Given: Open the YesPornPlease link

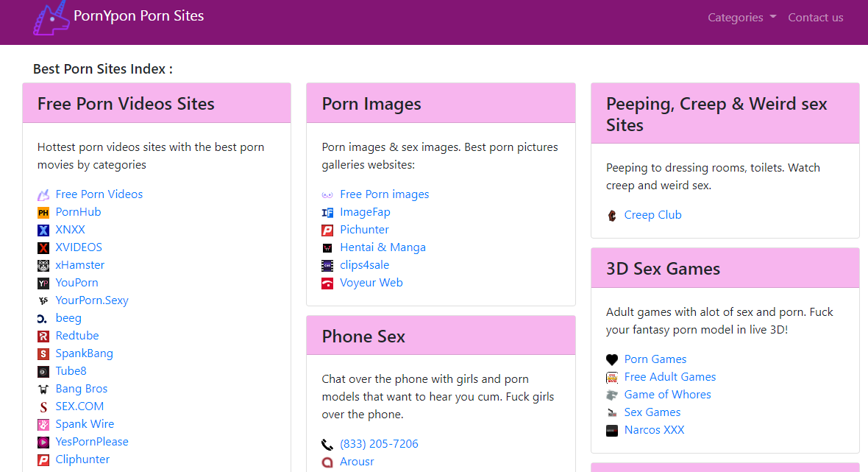Looking at the screenshot, I should point(92,442).
